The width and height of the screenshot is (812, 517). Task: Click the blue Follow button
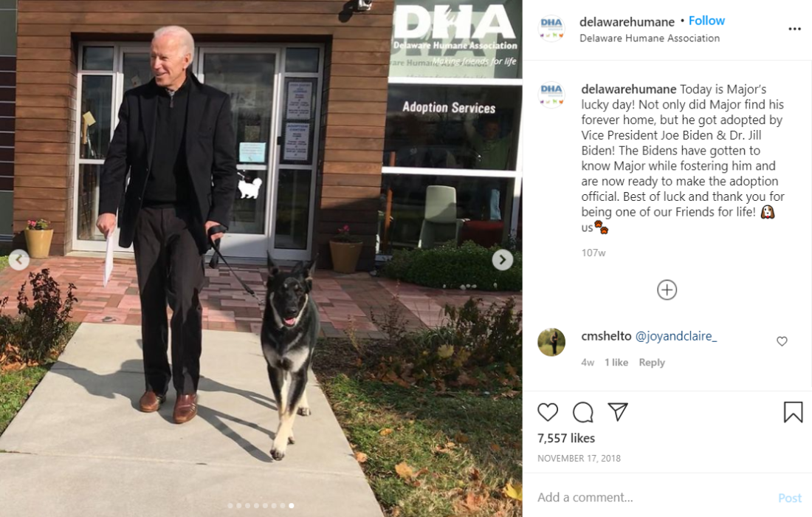coord(706,21)
